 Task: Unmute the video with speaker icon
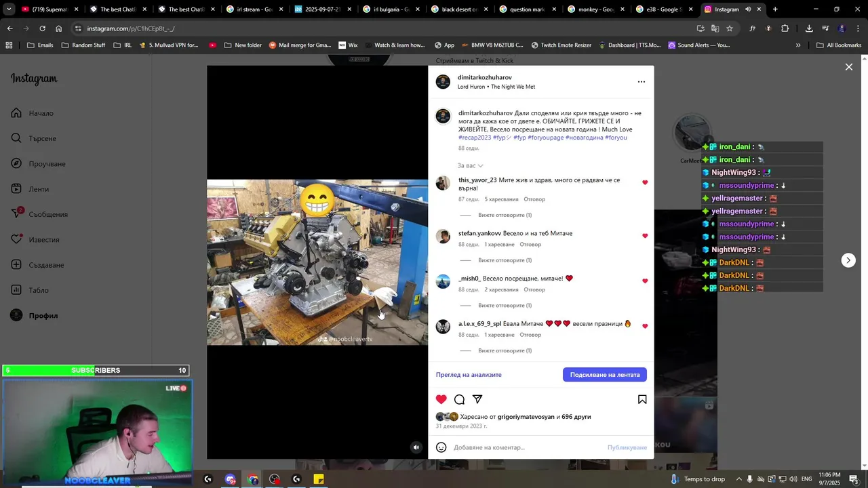tap(416, 447)
